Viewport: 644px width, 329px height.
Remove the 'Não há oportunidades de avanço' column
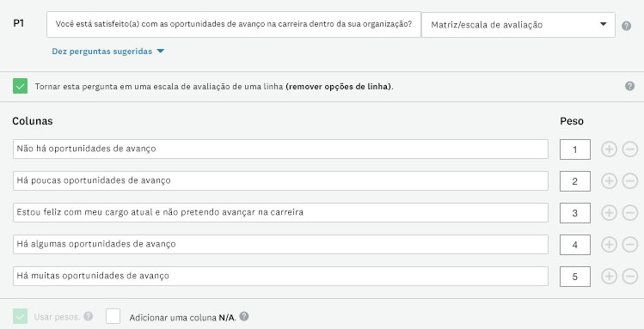tap(629, 149)
